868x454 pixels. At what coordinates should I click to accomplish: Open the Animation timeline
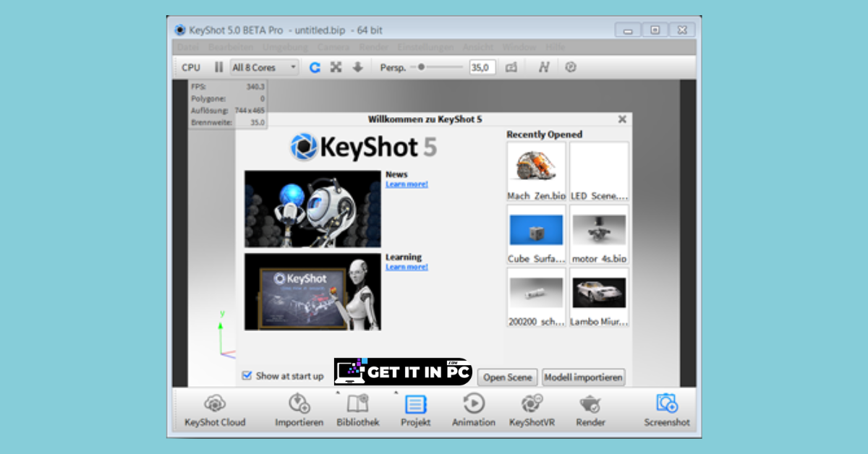474,411
